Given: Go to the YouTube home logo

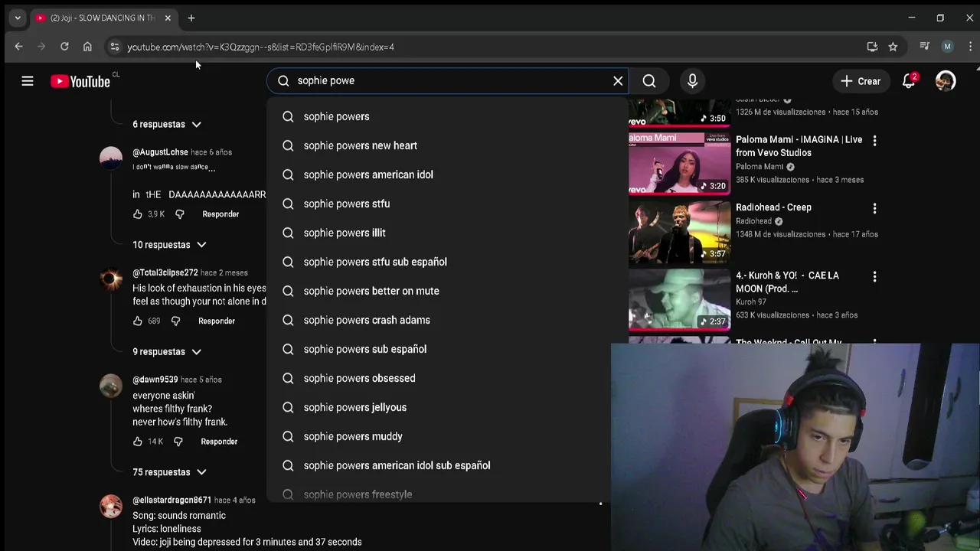Looking at the screenshot, I should coord(80,81).
